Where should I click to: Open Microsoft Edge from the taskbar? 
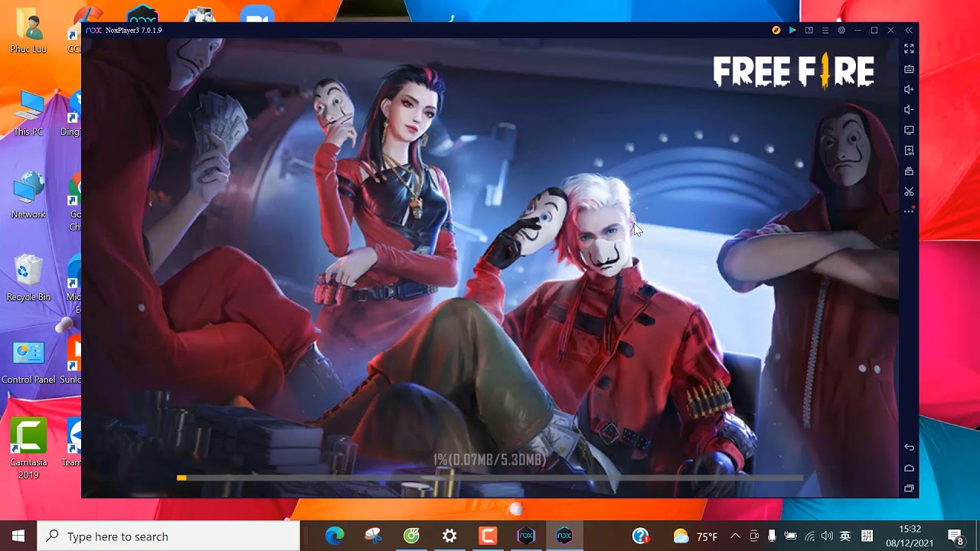click(335, 536)
